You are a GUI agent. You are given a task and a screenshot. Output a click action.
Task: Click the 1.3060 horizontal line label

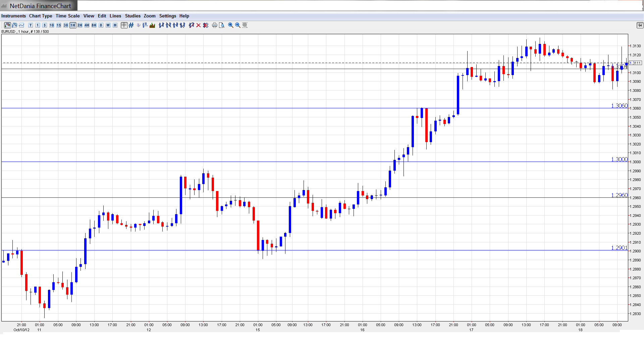click(619, 106)
